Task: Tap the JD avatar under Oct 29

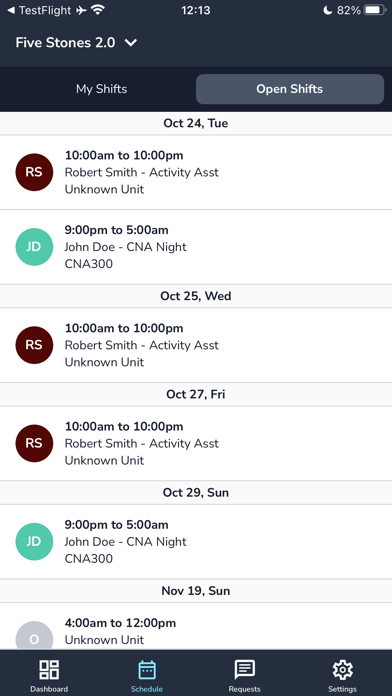Action: [x=34, y=542]
